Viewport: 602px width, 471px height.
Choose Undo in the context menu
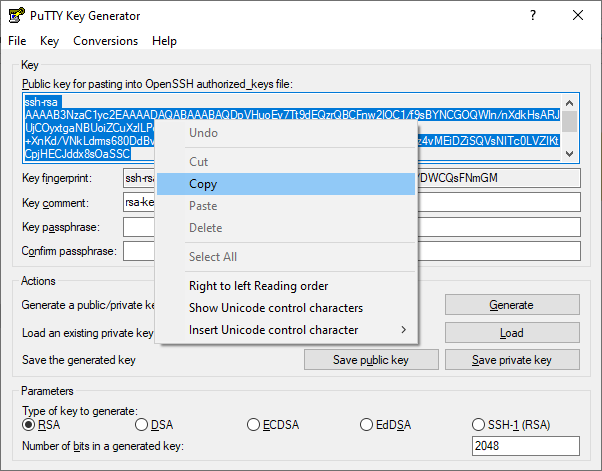tap(286, 133)
